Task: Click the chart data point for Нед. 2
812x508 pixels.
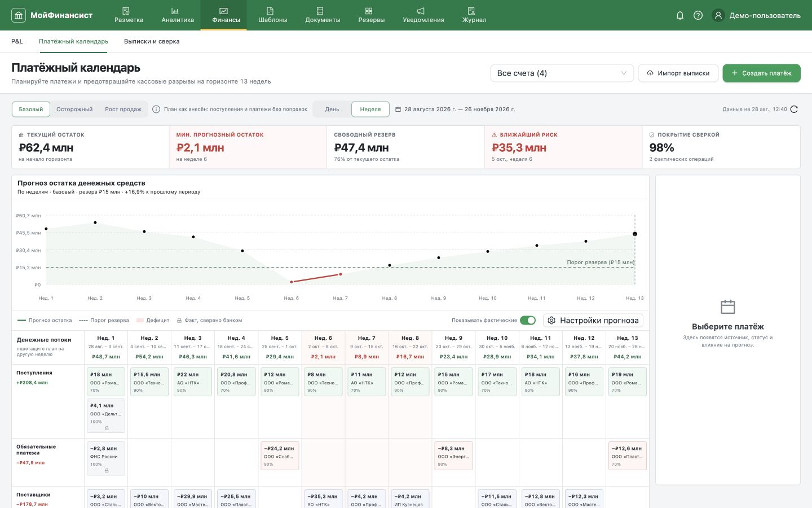Action: click(x=95, y=222)
